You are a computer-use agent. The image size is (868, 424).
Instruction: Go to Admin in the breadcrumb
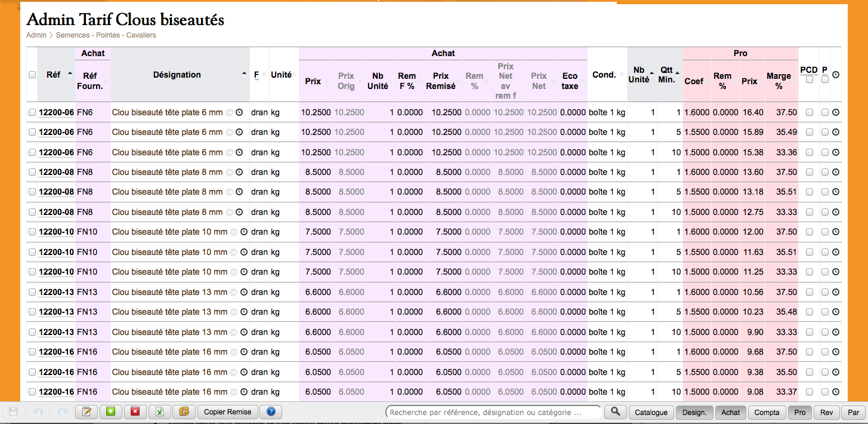click(x=36, y=35)
